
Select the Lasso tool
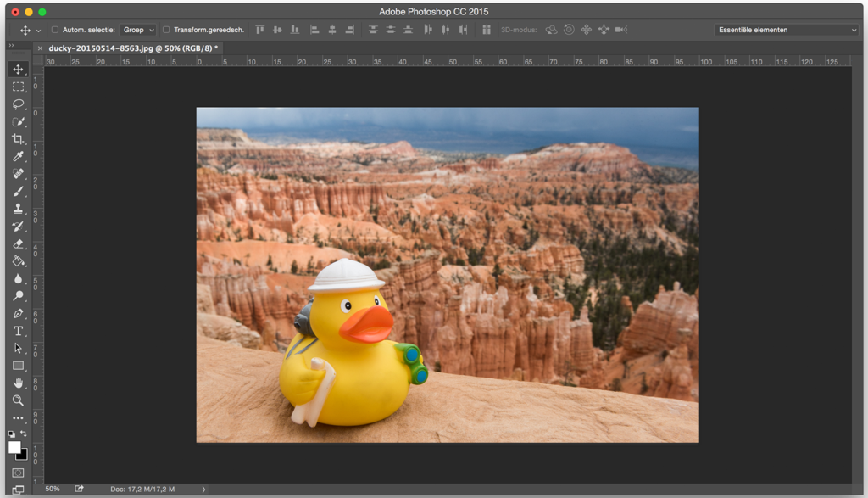point(18,104)
